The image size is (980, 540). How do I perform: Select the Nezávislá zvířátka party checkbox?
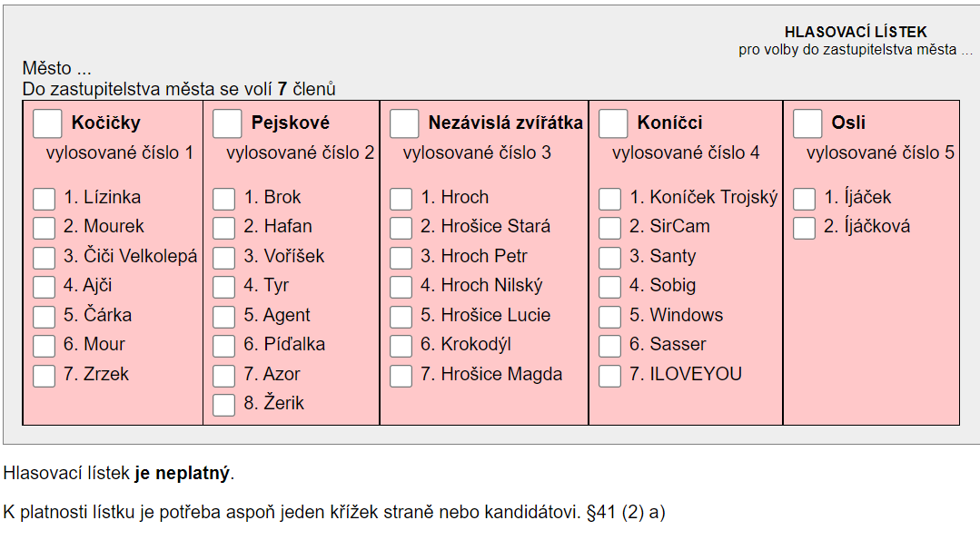click(x=404, y=123)
